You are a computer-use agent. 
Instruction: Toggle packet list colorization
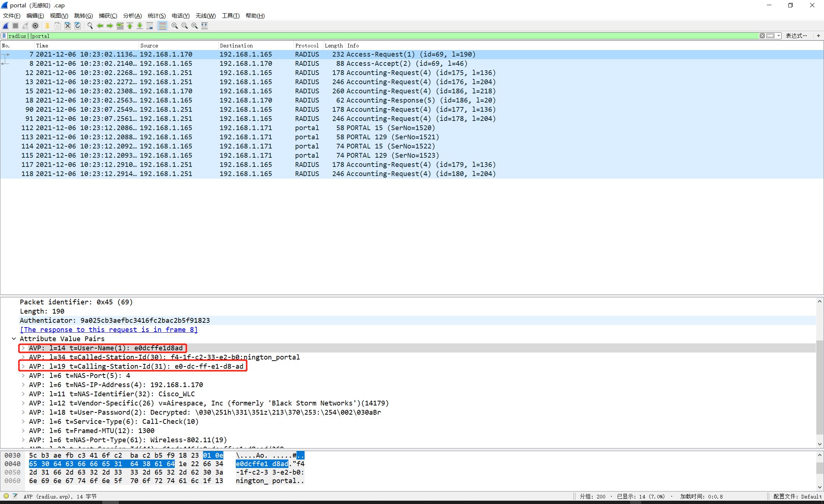coord(162,26)
